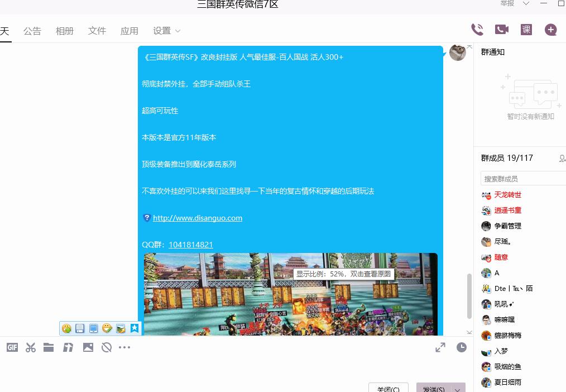
Task: Open more input tools (three dots)
Action: tap(124, 347)
